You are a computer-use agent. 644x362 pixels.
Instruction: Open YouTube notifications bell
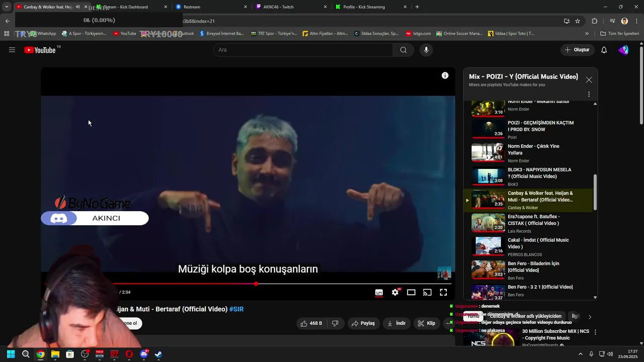point(604,50)
